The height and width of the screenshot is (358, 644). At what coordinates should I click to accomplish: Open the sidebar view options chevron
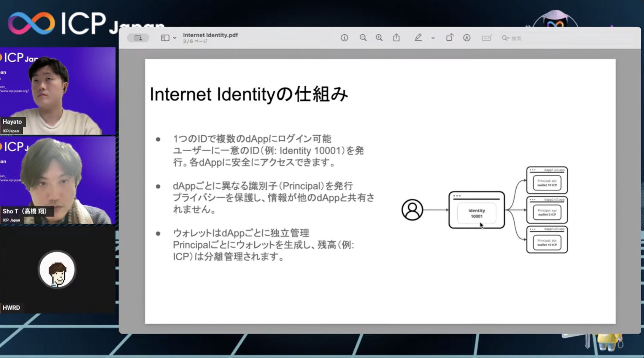[x=174, y=38]
